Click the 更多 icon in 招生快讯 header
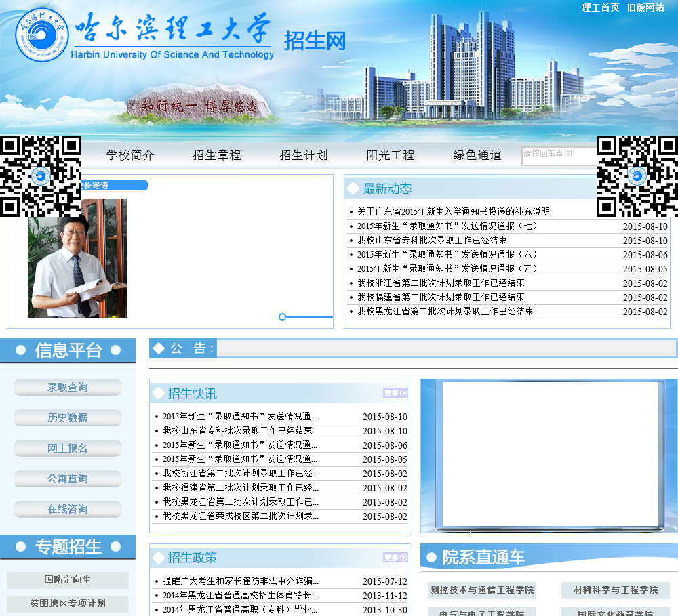The image size is (678, 616). (x=396, y=393)
